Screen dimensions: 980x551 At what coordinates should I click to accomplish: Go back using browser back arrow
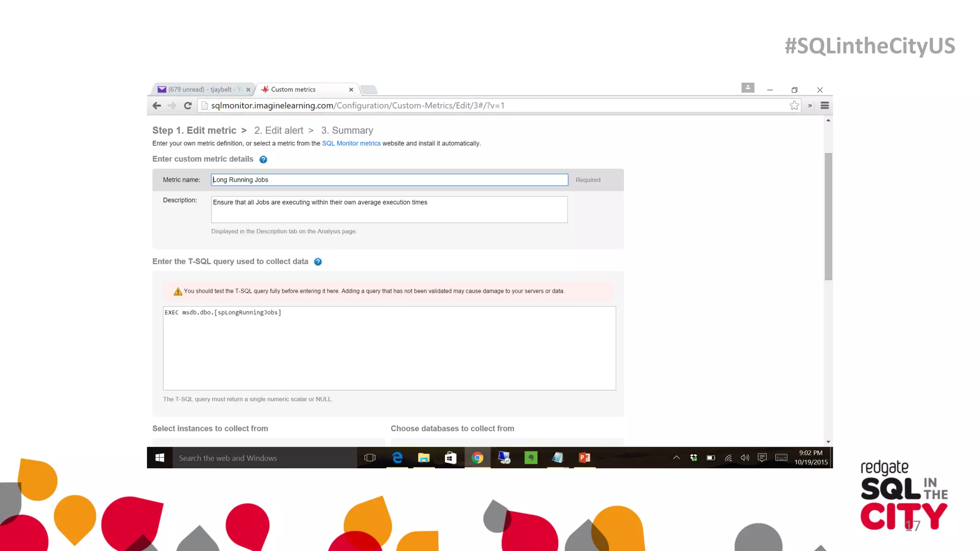pos(157,106)
